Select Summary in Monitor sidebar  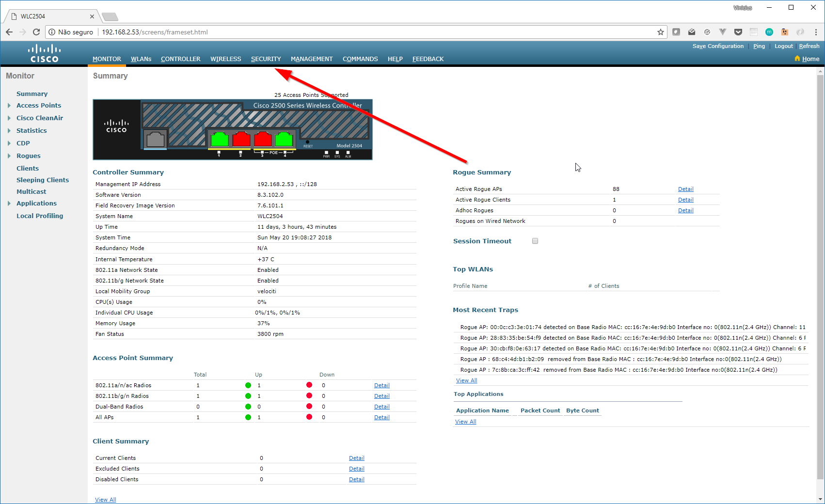[32, 94]
